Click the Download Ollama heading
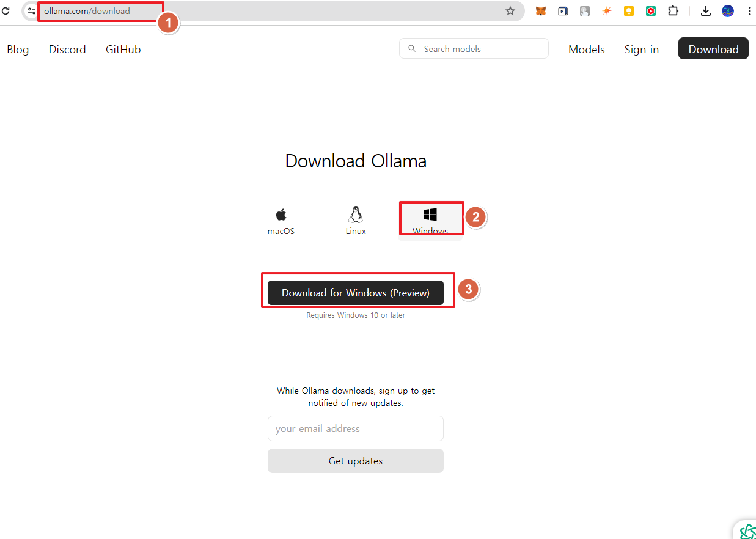 (x=356, y=161)
